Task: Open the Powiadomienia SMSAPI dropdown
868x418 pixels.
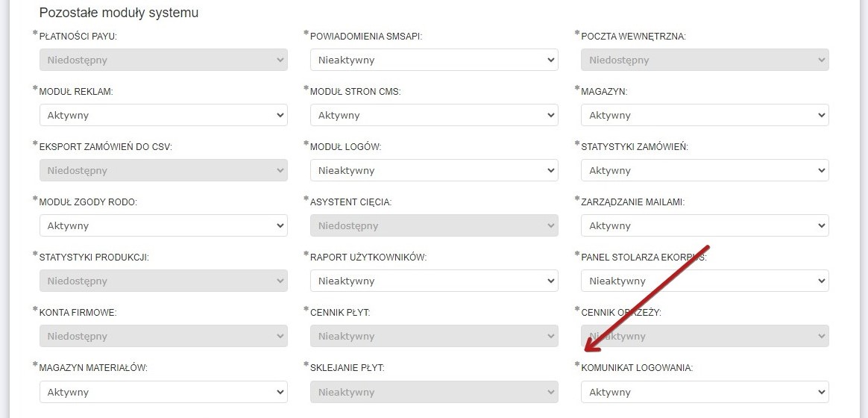Action: (x=434, y=60)
